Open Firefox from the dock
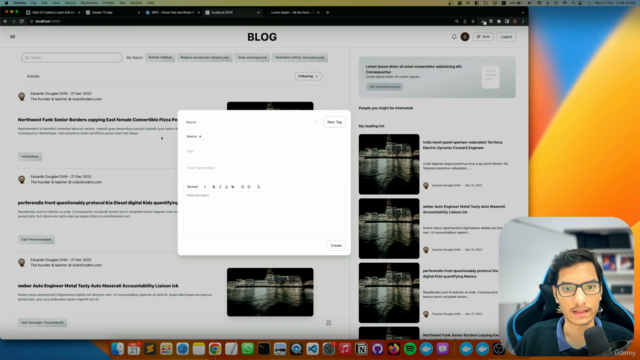 click(x=394, y=349)
